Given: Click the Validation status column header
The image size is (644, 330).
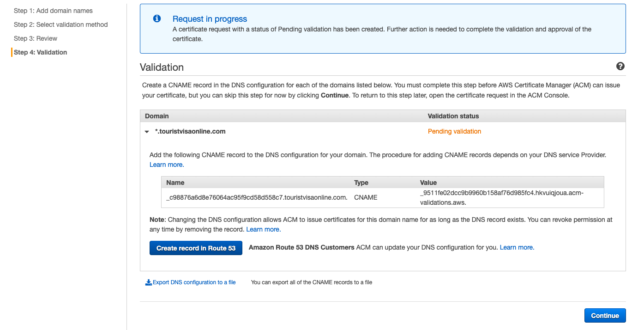Looking at the screenshot, I should pos(453,116).
